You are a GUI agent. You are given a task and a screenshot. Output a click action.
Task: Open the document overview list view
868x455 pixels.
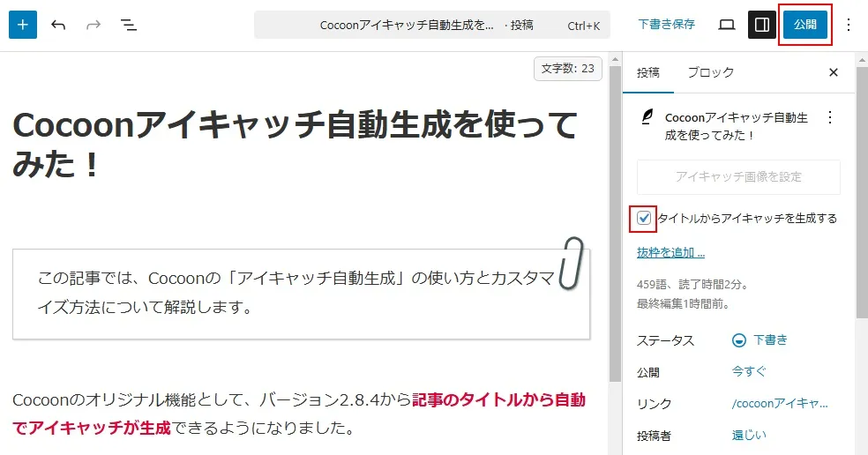(129, 25)
